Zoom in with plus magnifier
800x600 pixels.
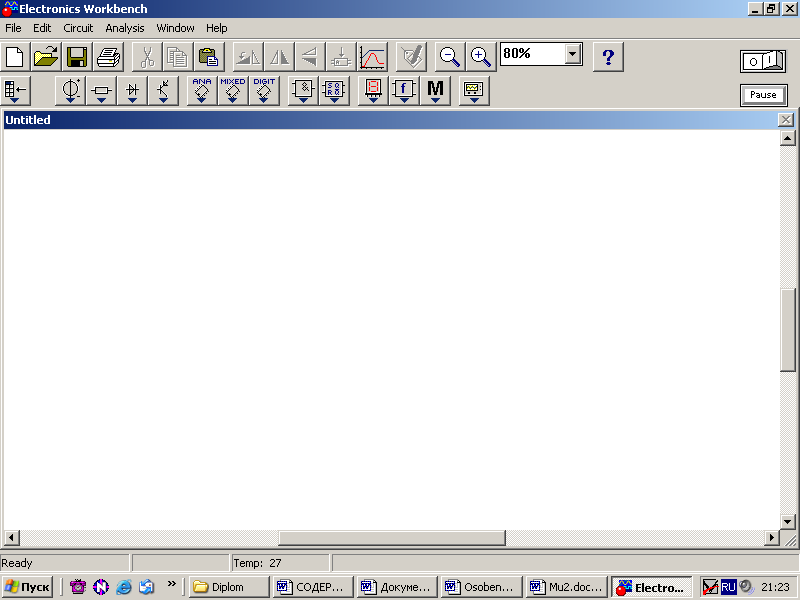[481, 57]
